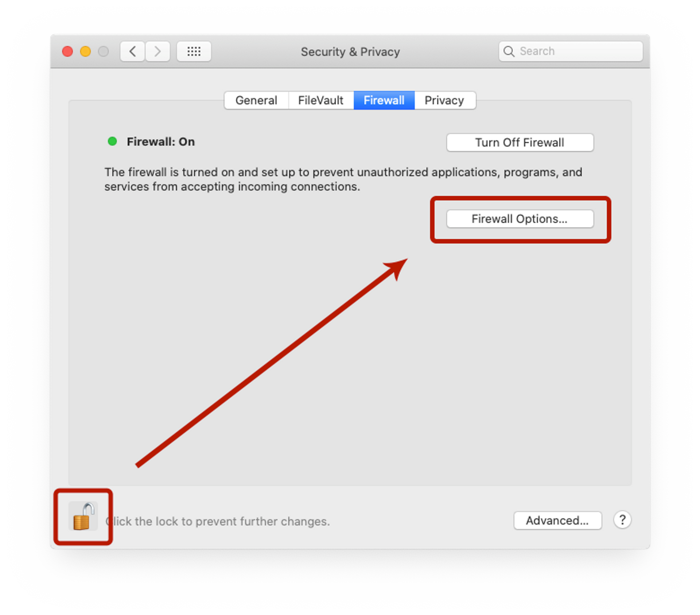The width and height of the screenshot is (700, 615).
Task: Focus the Search input field
Action: coord(571,51)
